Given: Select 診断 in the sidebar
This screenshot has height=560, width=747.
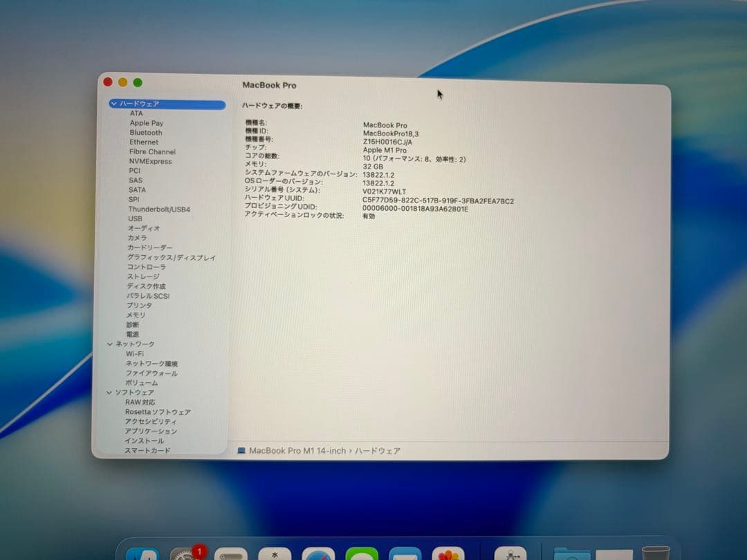Looking at the screenshot, I should pyautogui.click(x=132, y=325).
